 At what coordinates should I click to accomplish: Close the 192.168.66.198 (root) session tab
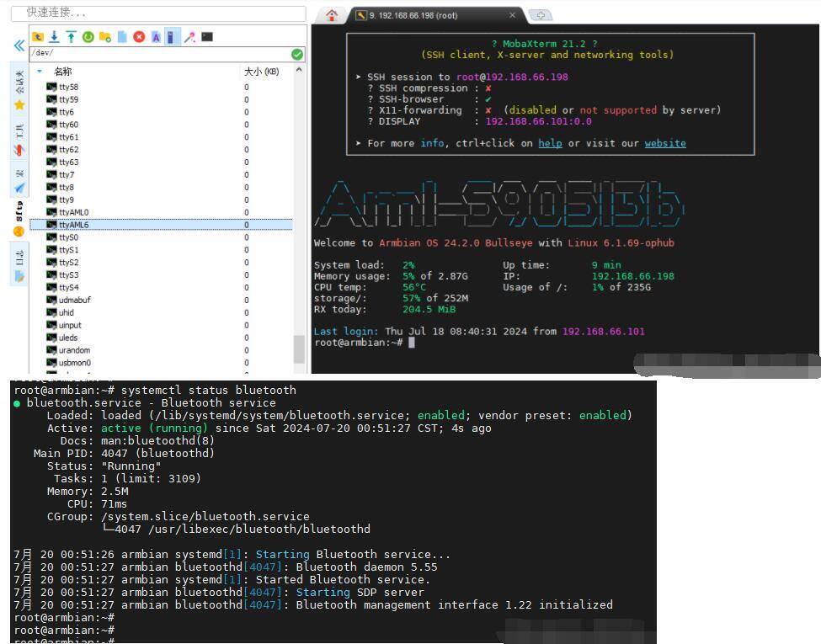[x=512, y=15]
